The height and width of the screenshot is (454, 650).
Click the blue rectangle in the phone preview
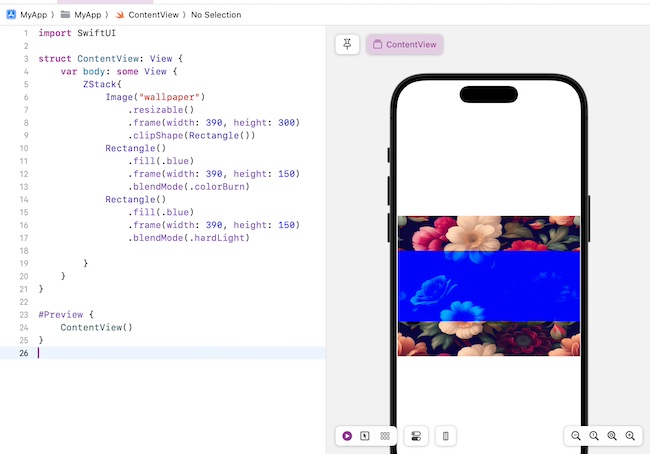coord(489,286)
